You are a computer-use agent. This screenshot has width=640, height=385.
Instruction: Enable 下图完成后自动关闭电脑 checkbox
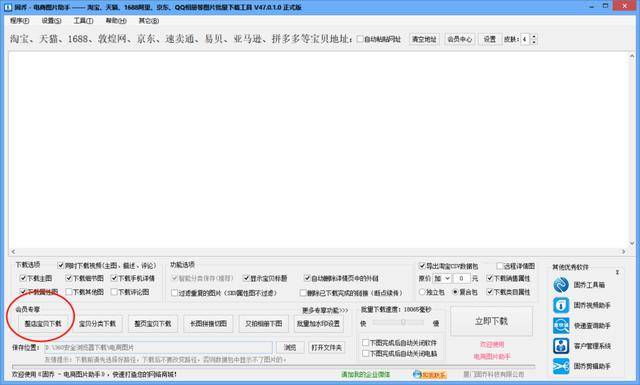(x=366, y=353)
